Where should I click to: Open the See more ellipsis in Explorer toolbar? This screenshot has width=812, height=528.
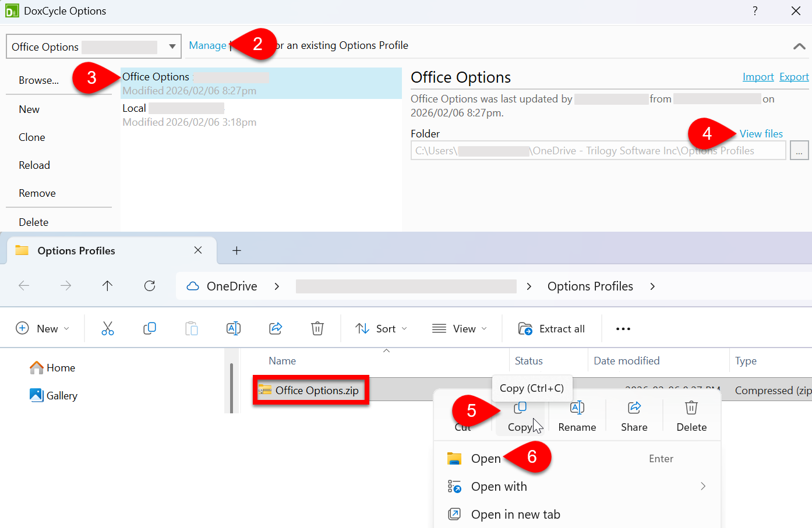tap(623, 328)
